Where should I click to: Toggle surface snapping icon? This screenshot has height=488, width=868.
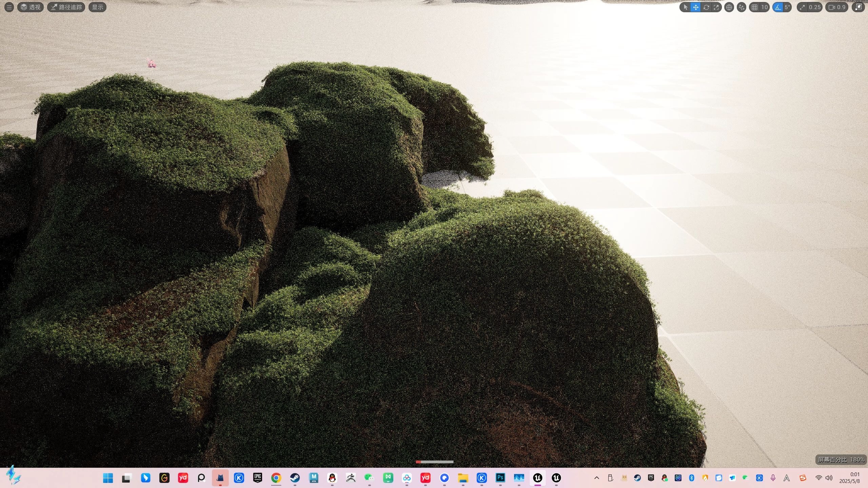742,7
